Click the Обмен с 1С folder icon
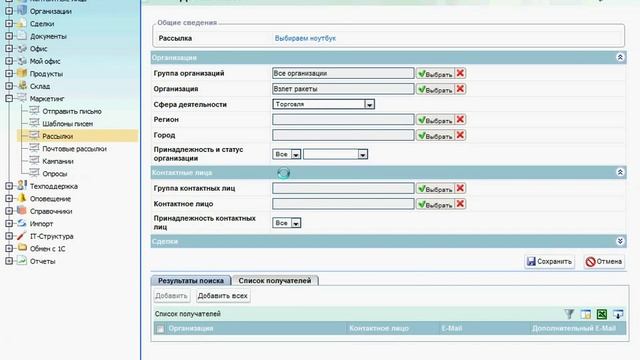640x360 pixels. pos(22,248)
